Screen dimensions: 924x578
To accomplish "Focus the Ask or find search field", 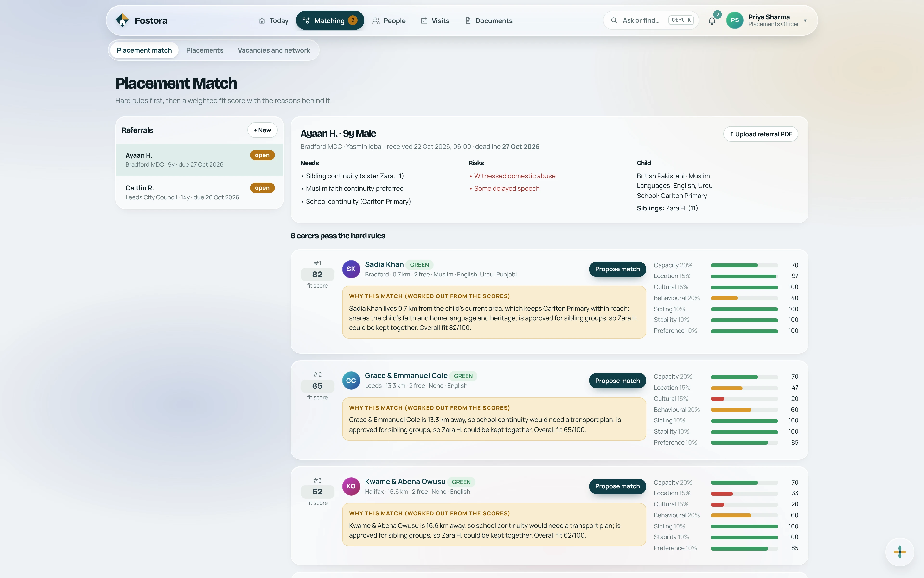I will tap(651, 20).
